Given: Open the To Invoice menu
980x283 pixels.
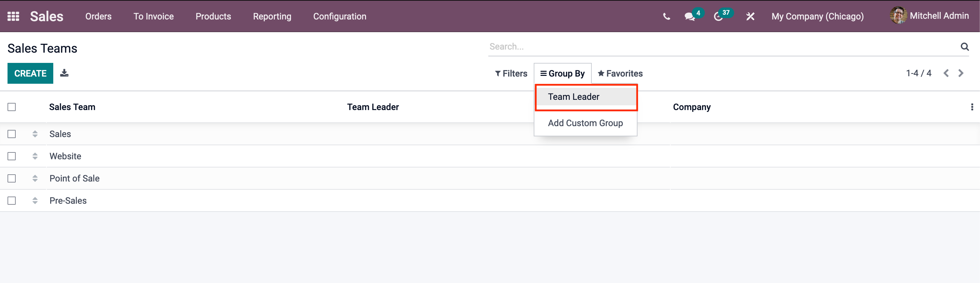Looking at the screenshot, I should coord(154,16).
